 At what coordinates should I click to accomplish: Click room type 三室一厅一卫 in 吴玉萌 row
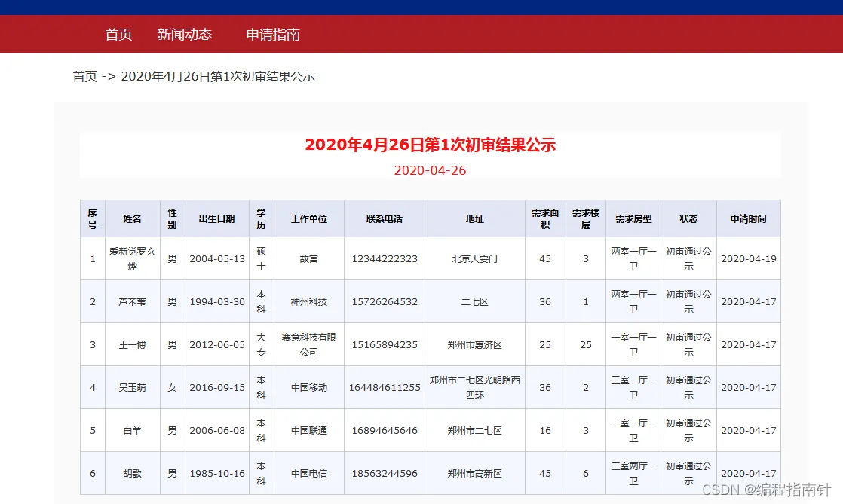click(x=633, y=387)
